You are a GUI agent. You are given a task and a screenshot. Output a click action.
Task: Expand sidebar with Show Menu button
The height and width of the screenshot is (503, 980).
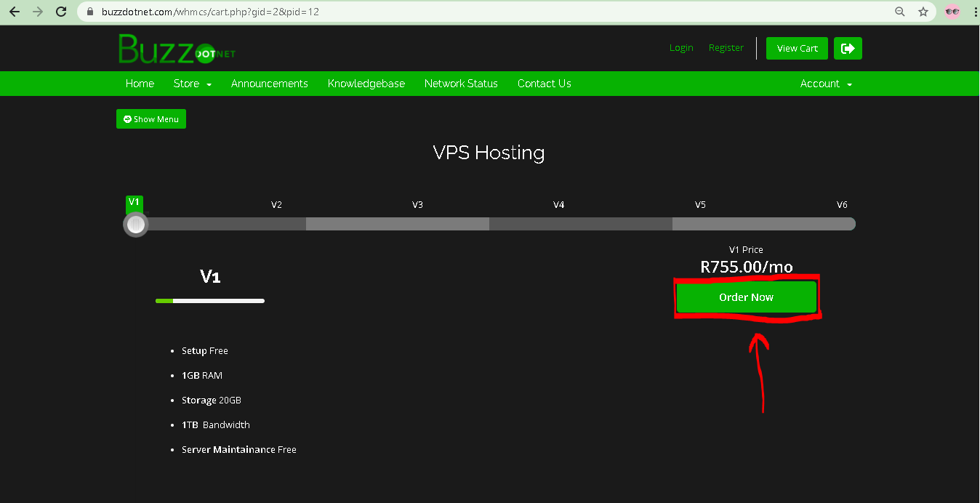coord(151,119)
